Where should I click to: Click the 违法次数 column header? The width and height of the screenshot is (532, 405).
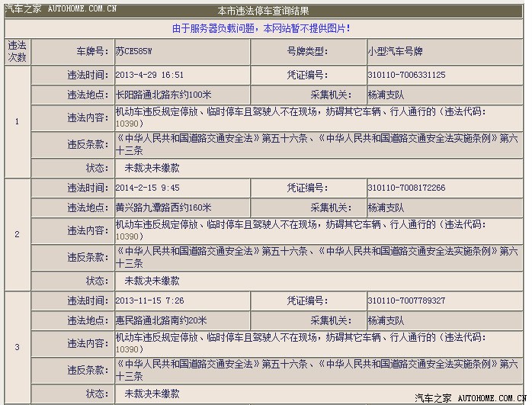pyautogui.click(x=17, y=51)
